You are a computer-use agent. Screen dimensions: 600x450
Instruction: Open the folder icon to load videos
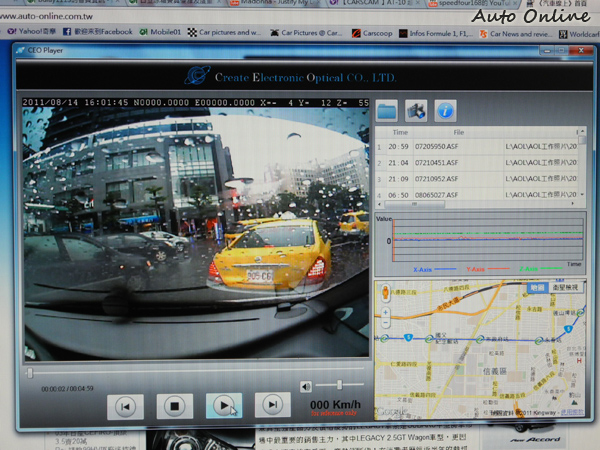(x=387, y=111)
